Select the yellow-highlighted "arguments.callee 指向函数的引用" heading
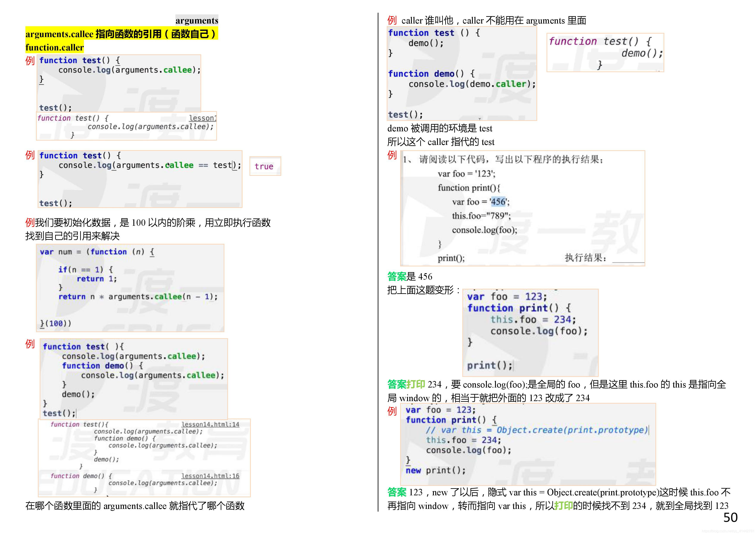The height and width of the screenshot is (535, 756). [122, 34]
